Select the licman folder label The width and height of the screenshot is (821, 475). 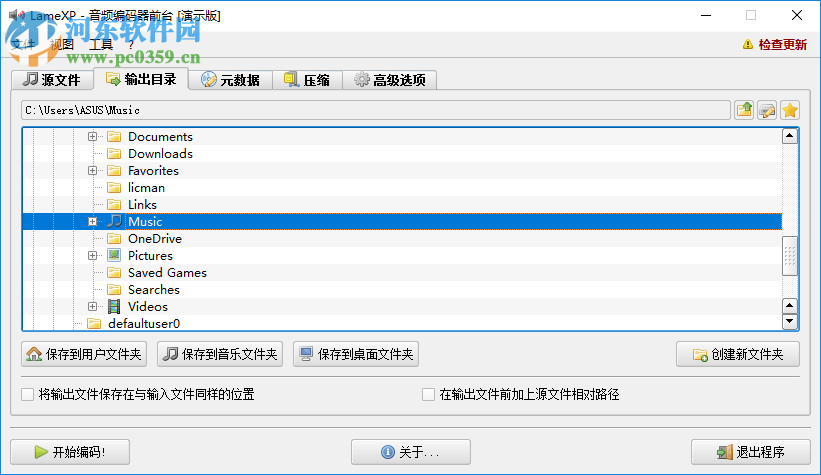(147, 187)
